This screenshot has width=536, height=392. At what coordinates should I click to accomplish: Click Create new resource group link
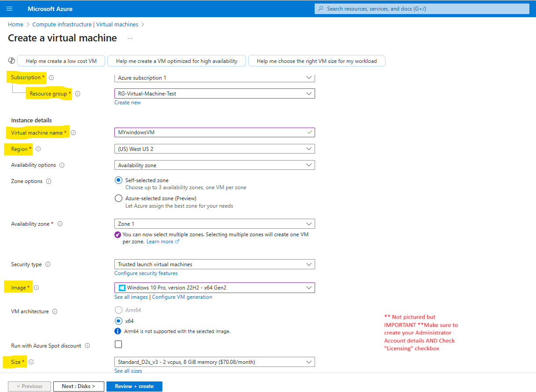pyautogui.click(x=128, y=103)
